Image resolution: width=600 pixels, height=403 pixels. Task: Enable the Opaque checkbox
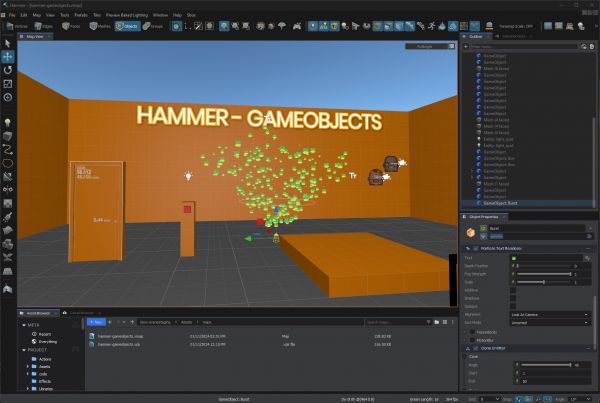tap(513, 306)
